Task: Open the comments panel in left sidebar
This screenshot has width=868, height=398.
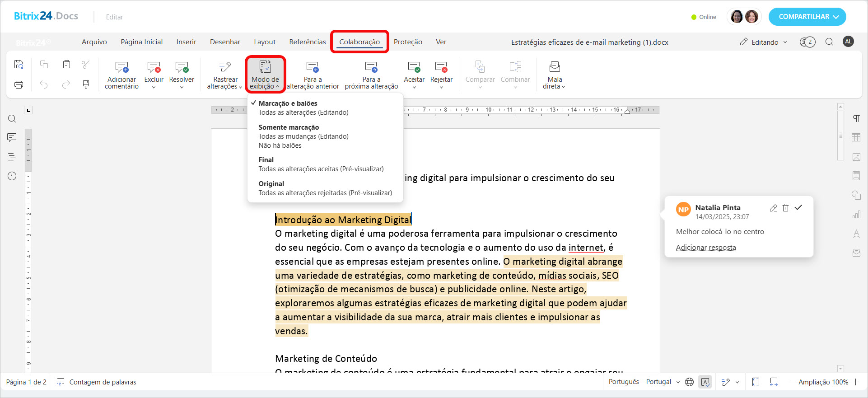Action: (12, 137)
